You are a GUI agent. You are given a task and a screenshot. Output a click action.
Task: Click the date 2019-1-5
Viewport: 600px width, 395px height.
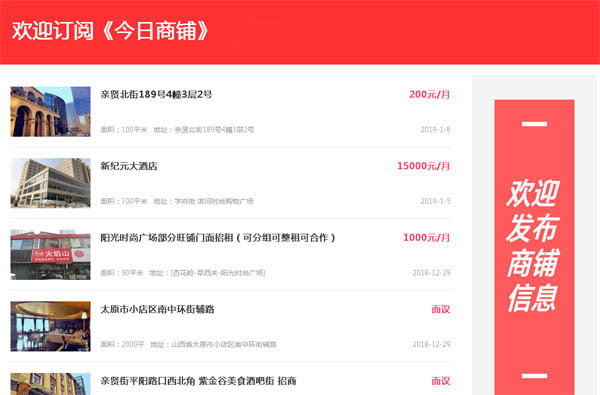click(435, 201)
